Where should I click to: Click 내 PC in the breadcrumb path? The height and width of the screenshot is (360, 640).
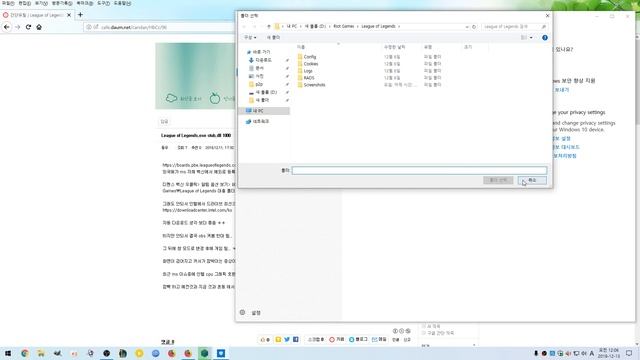point(291,27)
